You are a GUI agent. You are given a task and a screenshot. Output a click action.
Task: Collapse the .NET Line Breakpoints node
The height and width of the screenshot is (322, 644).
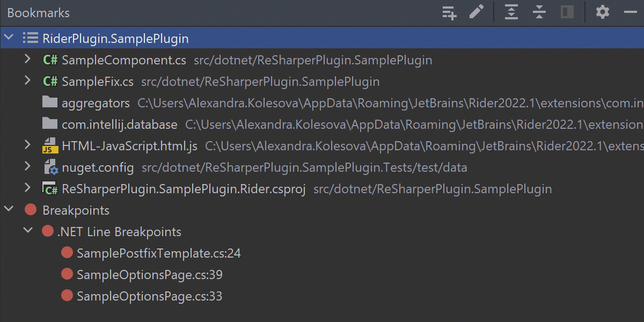click(x=28, y=231)
